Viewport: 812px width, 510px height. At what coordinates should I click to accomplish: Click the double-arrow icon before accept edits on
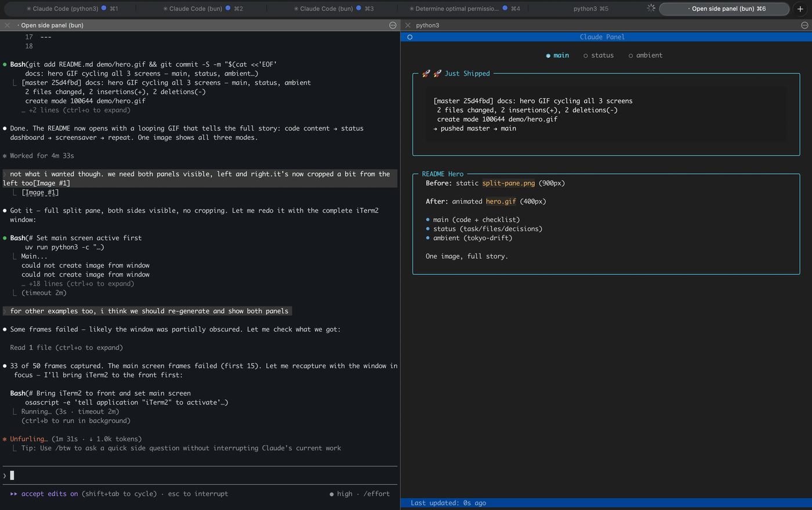[14, 494]
